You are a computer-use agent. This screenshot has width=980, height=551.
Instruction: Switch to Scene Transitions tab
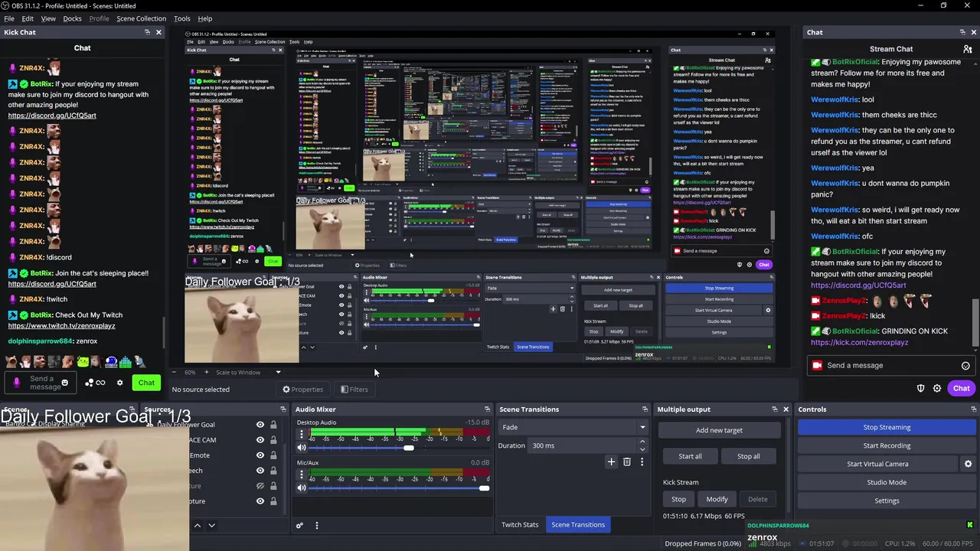(578, 525)
